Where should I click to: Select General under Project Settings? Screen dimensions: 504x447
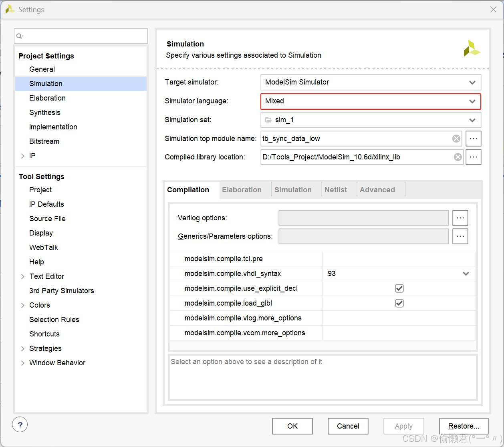pos(42,69)
